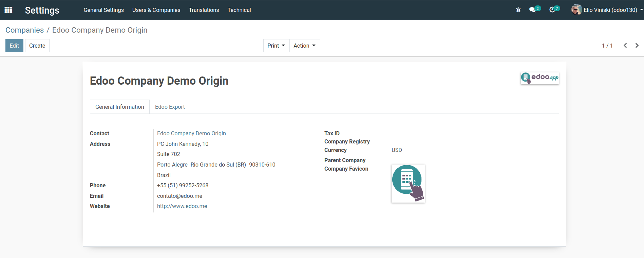Click the USD currency value
The image size is (644, 258).
(397, 150)
